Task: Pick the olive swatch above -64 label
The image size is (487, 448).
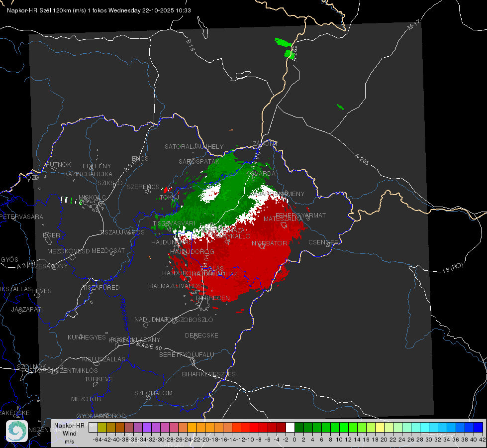Action: [102, 427]
